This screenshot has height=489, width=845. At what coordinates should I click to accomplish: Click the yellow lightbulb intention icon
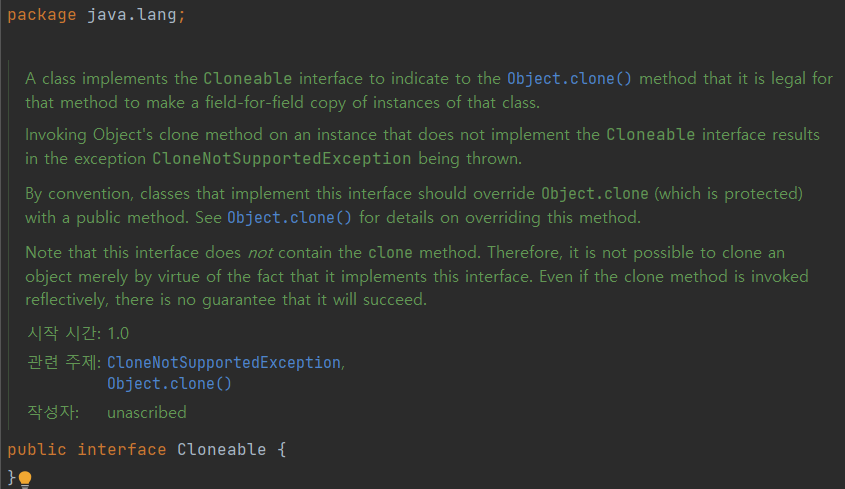tap(25, 479)
